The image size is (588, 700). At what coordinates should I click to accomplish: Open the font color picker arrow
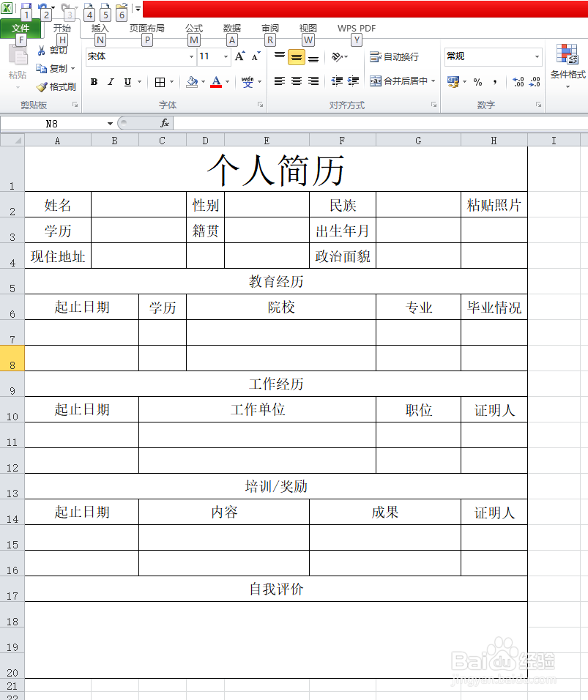click(x=226, y=81)
